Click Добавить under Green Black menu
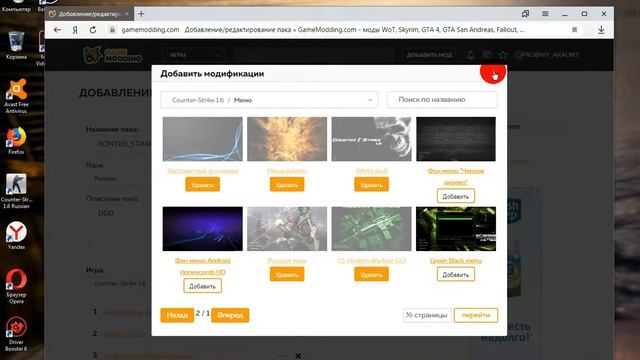 [x=456, y=275]
